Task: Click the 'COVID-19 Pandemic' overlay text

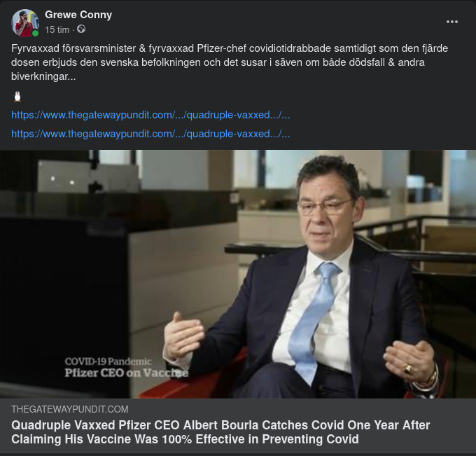Action: pos(108,361)
